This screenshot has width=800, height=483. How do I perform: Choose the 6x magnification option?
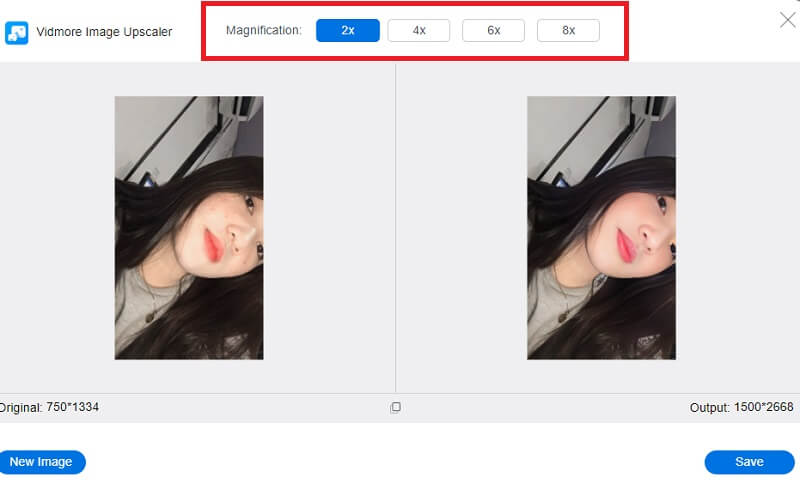(x=493, y=30)
